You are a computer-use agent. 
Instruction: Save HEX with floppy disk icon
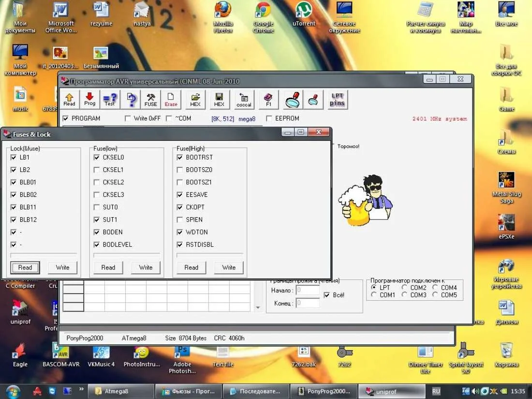pos(219,100)
